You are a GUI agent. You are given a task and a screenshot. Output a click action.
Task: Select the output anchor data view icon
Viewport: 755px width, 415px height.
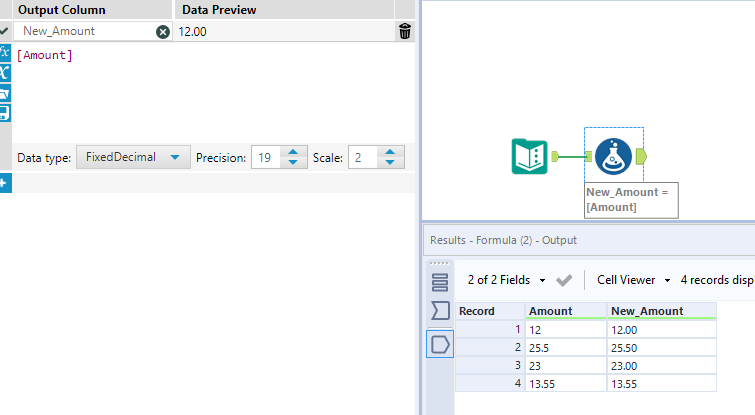click(440, 344)
